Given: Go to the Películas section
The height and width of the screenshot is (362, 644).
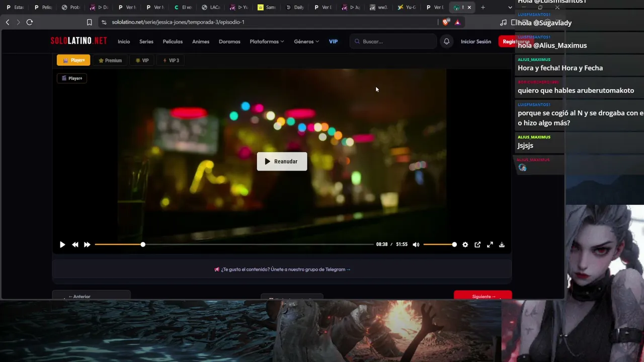Looking at the screenshot, I should tap(173, 42).
